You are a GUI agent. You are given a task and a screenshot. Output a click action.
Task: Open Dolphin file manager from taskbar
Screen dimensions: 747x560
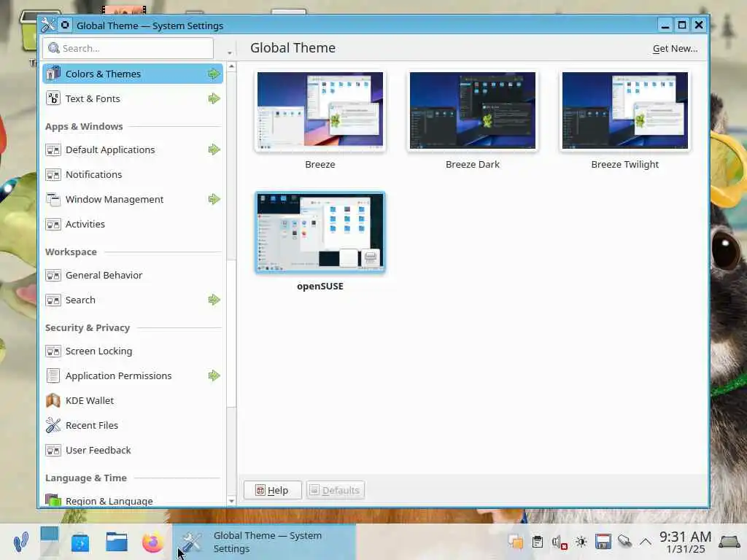click(x=116, y=542)
